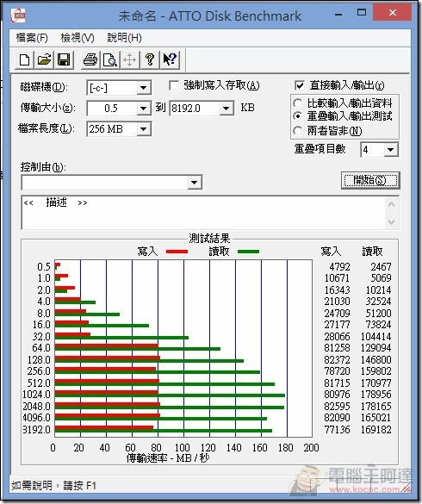Click the 如需說明，請按 F1 status bar text
The image size is (422, 504).
[54, 485]
